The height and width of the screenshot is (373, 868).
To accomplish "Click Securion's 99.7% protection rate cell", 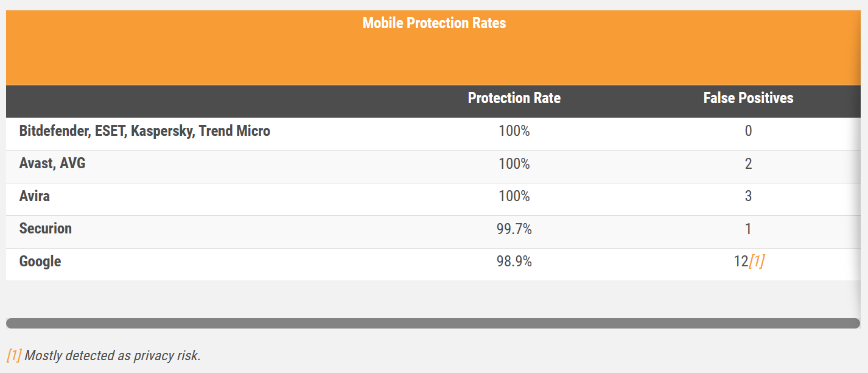I will (x=514, y=229).
